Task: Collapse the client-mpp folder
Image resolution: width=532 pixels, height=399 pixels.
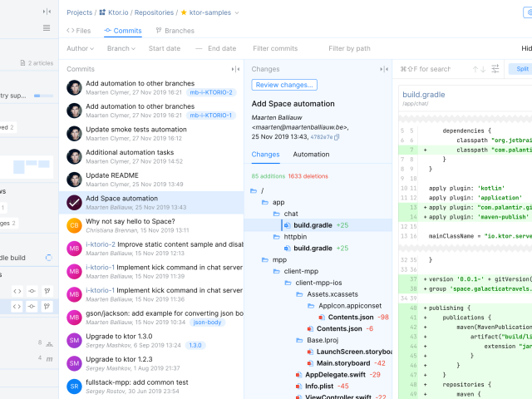Action: (x=277, y=272)
